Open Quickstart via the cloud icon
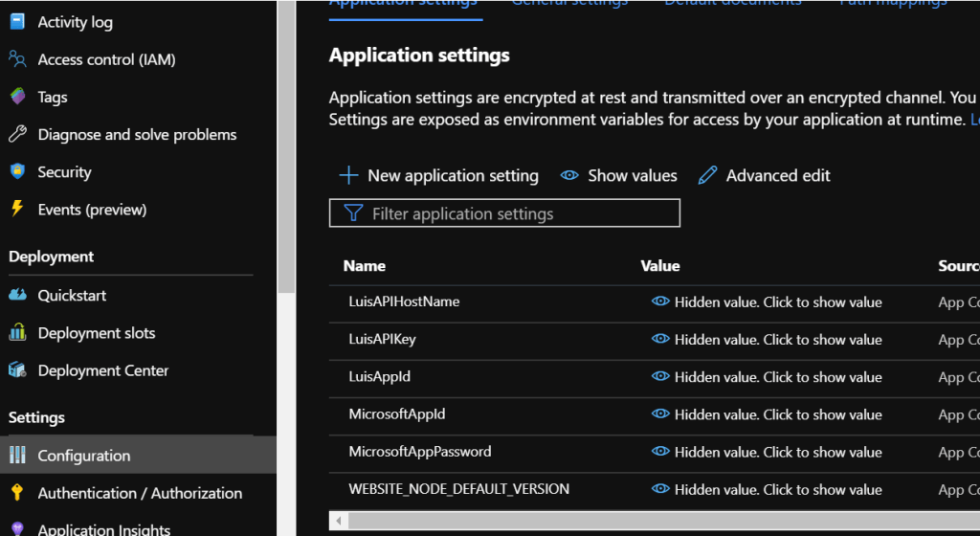The width and height of the screenshot is (980, 536). point(17,295)
